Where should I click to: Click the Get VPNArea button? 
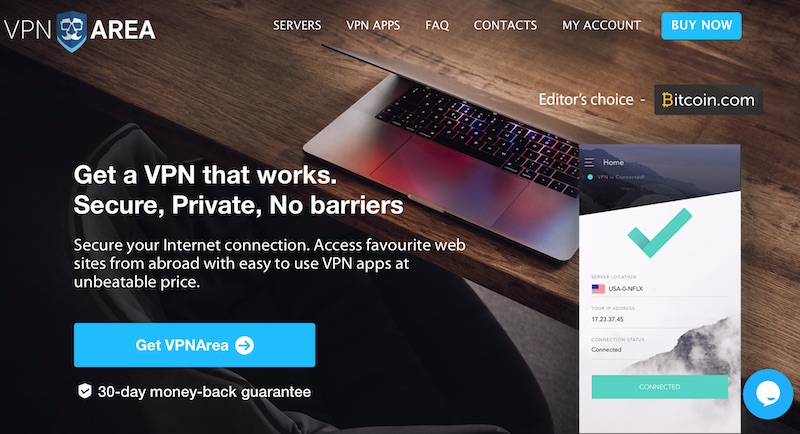coord(194,345)
